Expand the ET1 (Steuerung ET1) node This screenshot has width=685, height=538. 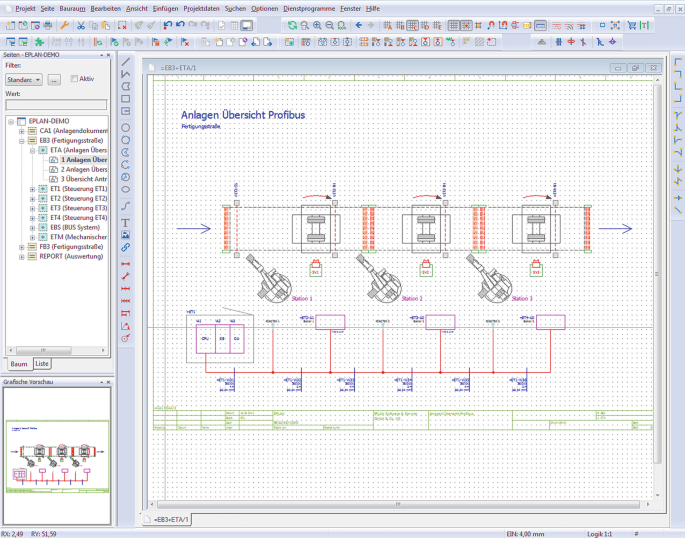tap(32, 188)
